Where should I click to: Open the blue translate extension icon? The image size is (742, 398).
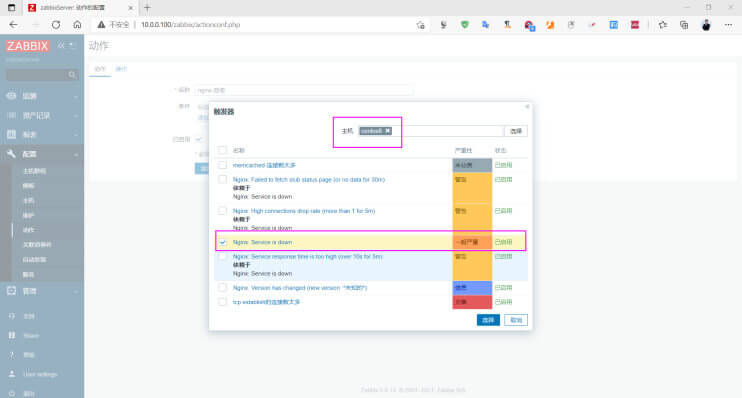point(486,25)
